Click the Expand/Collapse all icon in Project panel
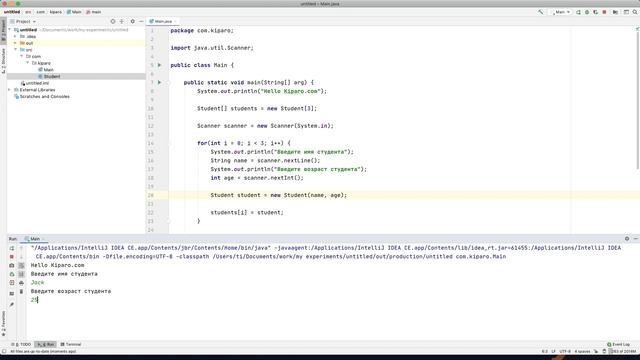 pos(122,21)
